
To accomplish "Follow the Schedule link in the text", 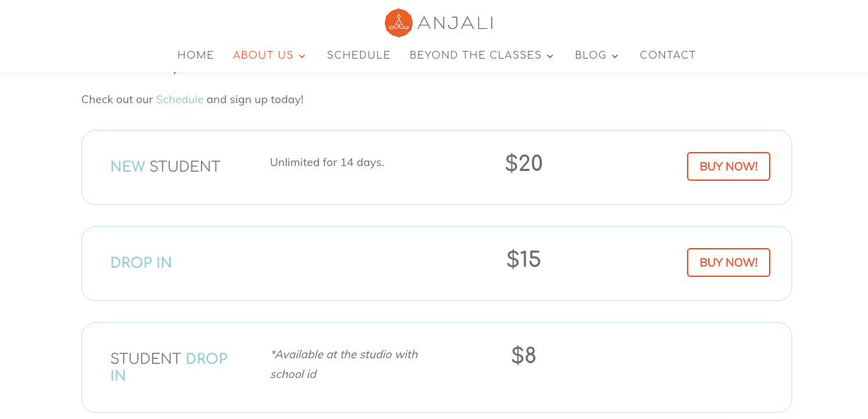I will tap(180, 100).
